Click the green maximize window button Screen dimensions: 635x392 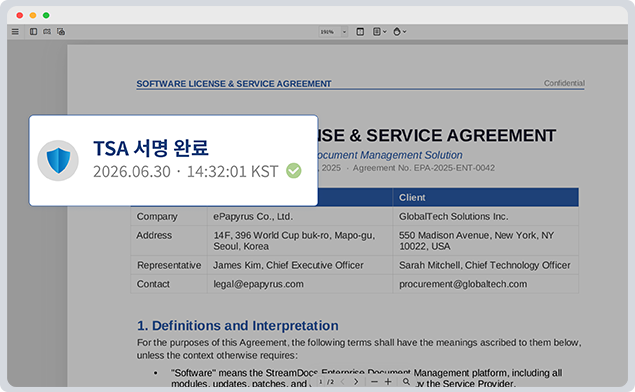(x=46, y=15)
